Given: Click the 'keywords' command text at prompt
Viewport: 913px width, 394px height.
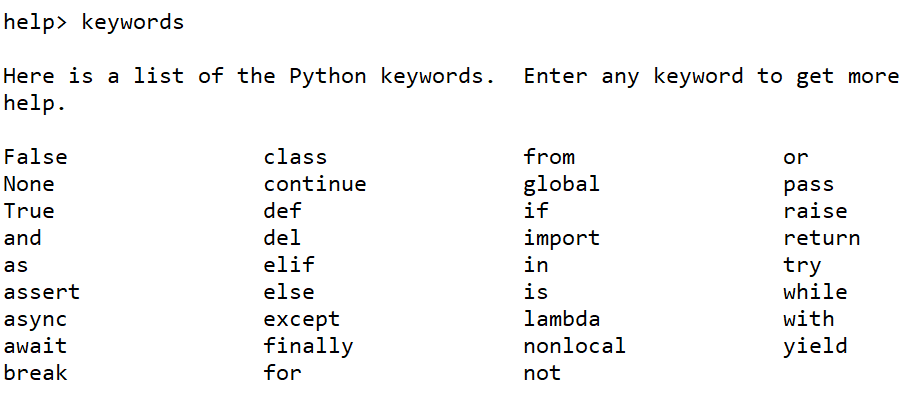Looking at the screenshot, I should [x=133, y=23].
